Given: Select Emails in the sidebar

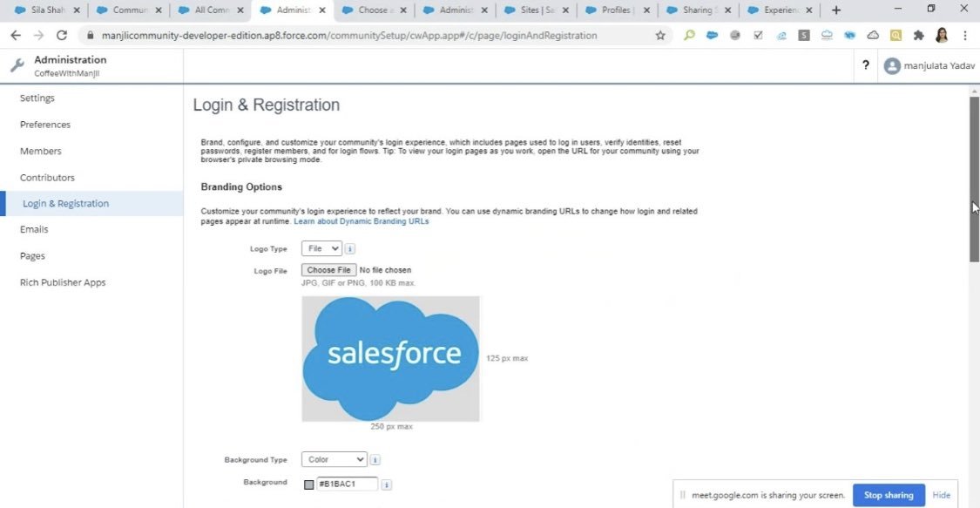Looking at the screenshot, I should [x=33, y=229].
